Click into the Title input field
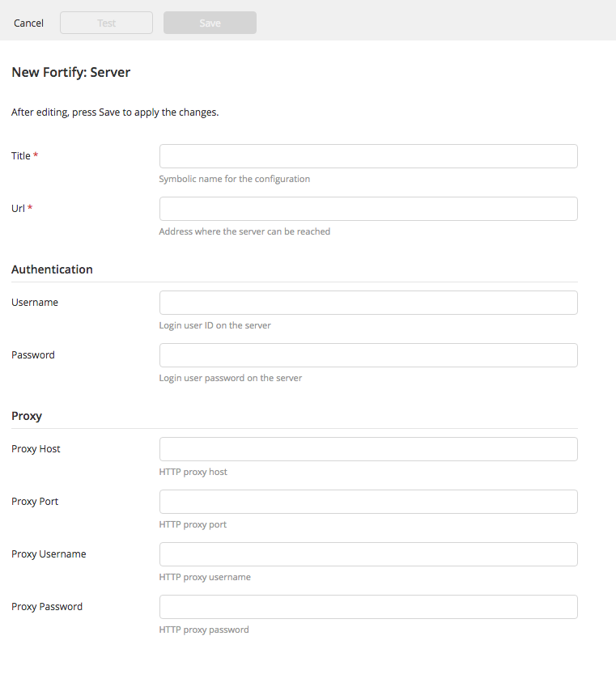Image resolution: width=616 pixels, height=687 pixels. tap(368, 155)
